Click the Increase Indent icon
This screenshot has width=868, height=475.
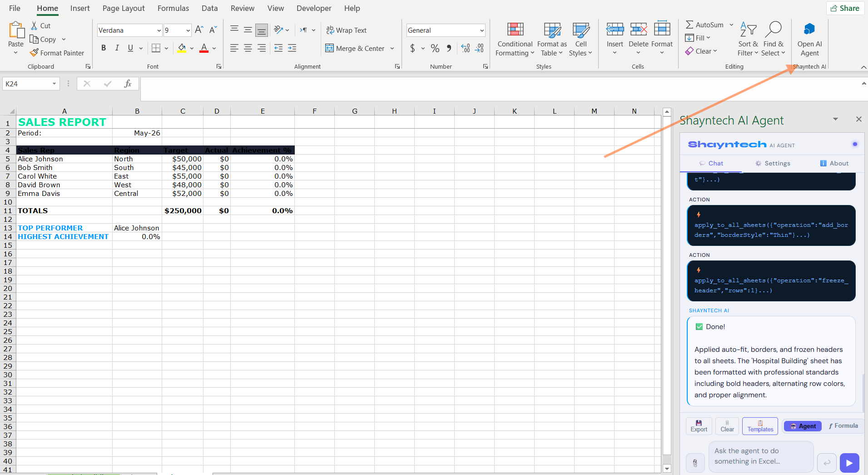pos(292,48)
